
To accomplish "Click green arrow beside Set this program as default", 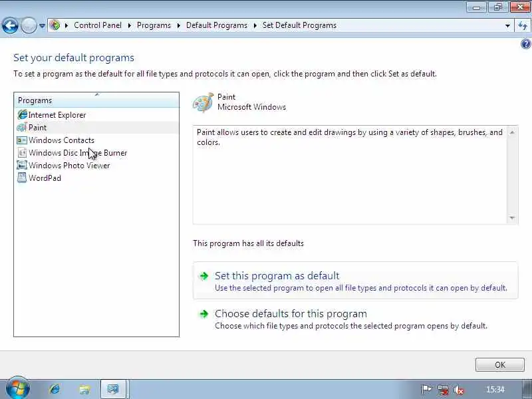I will coord(203,276).
